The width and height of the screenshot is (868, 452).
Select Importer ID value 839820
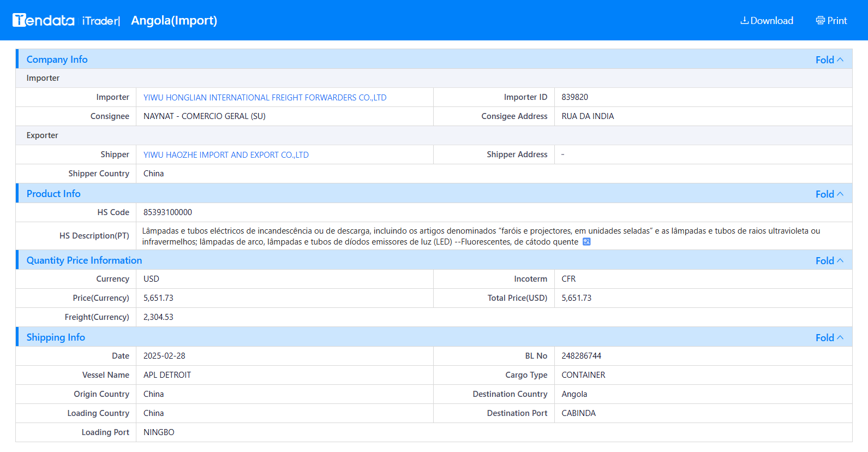575,97
